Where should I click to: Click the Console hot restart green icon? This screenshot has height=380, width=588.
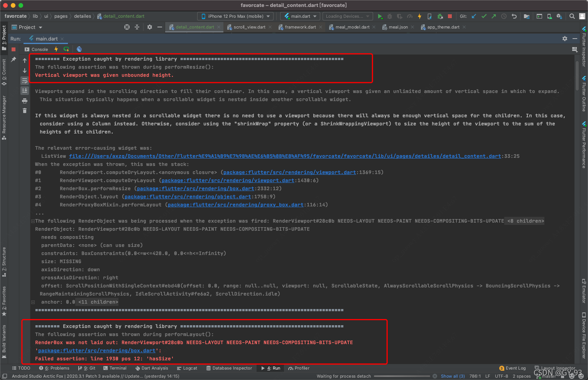(x=66, y=49)
